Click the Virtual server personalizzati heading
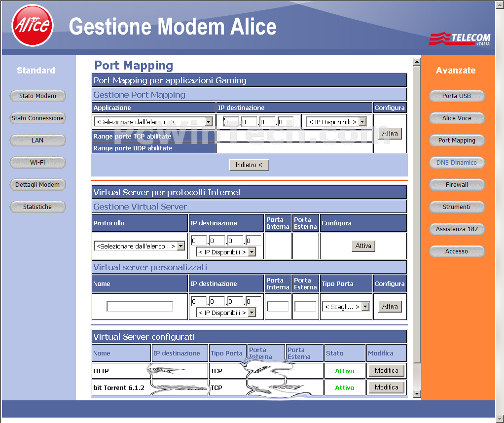The image size is (504, 423). point(150,267)
